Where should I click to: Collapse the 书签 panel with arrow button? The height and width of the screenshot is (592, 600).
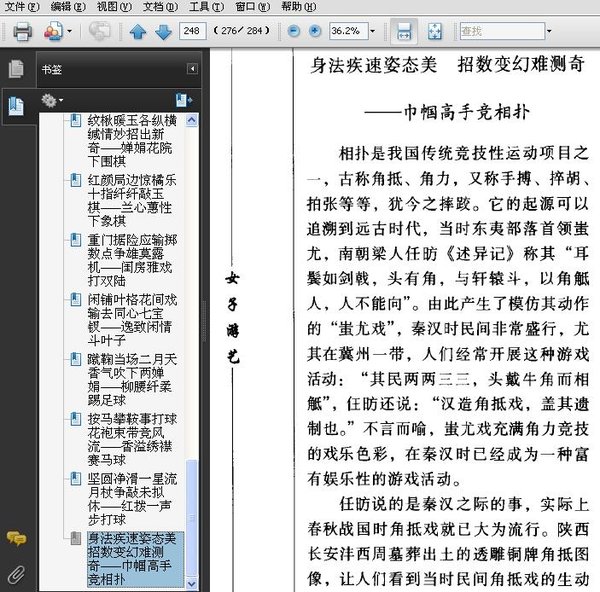point(192,69)
